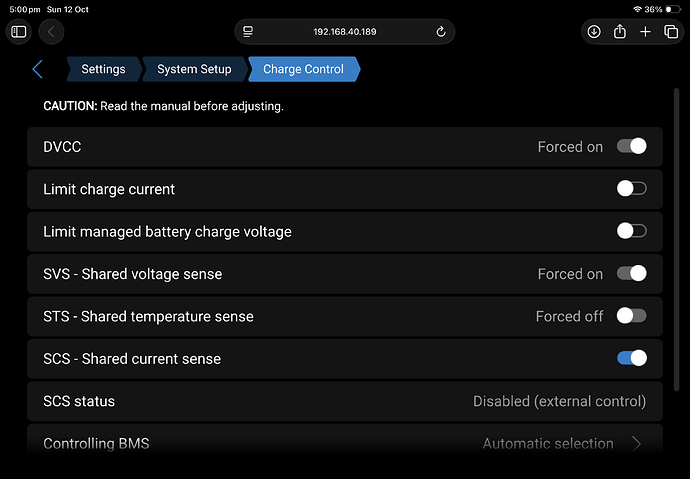Screen dimensions: 690x479
Task: Navigate to System Setup breadcrumb
Action: point(193,69)
